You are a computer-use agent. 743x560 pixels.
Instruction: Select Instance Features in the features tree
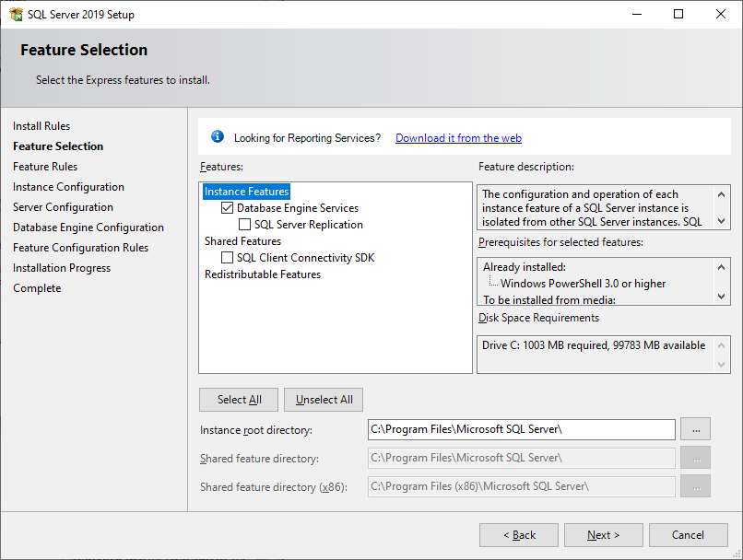point(245,191)
